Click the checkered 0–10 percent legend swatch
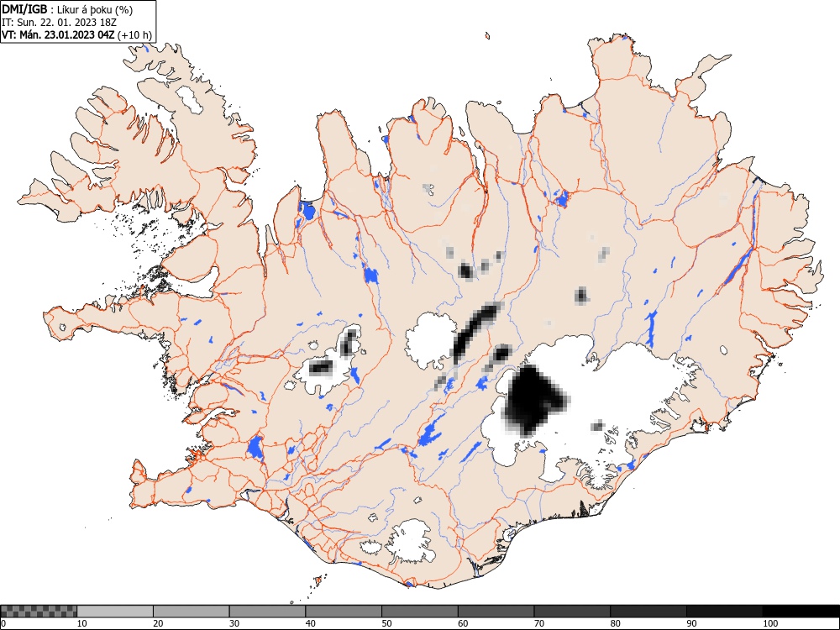Screen dimensions: 840x630 click(39, 612)
